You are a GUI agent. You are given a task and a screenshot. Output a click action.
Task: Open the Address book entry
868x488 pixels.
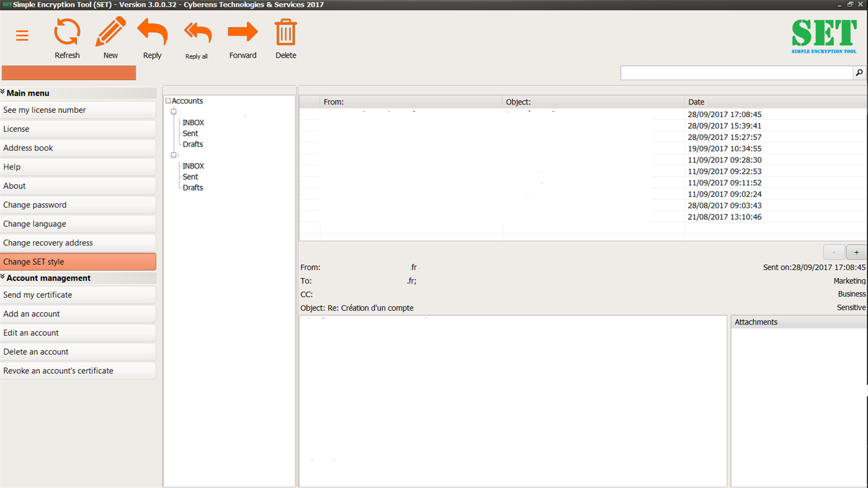tap(78, 148)
